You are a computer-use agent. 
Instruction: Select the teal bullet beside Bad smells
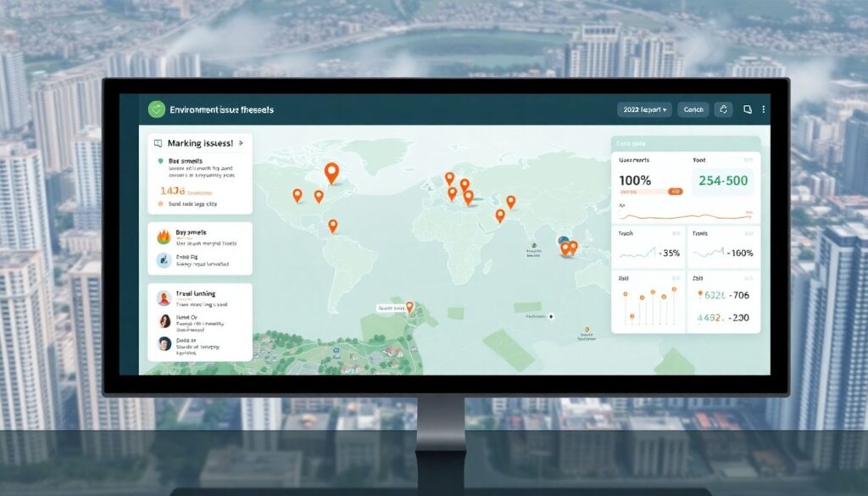(x=158, y=160)
